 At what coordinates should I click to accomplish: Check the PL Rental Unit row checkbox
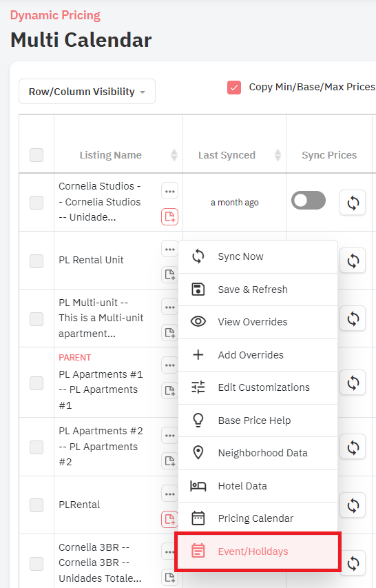click(36, 261)
